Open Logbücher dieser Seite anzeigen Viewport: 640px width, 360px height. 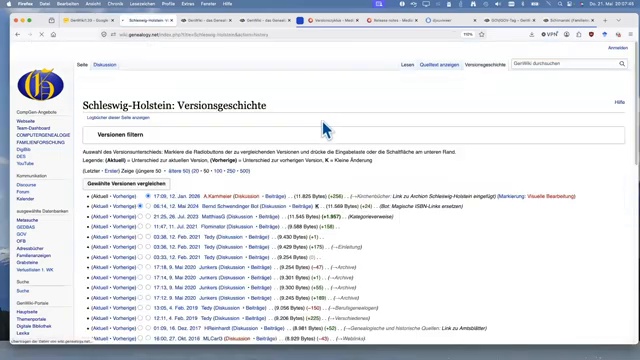[x=118, y=118]
